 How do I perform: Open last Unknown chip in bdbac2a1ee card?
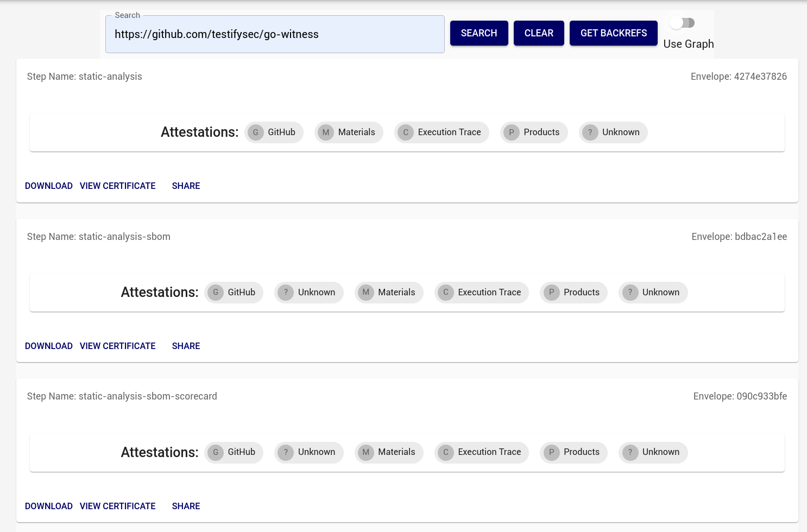(653, 293)
